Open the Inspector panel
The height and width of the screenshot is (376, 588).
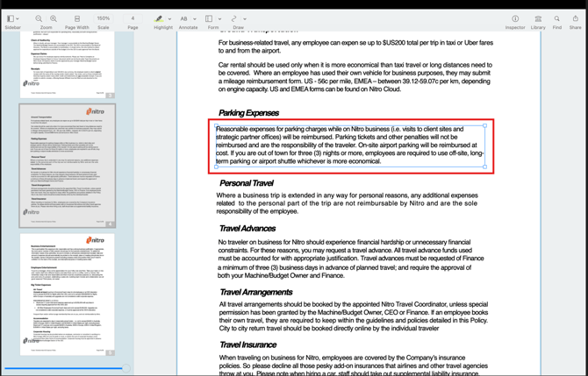coord(515,18)
